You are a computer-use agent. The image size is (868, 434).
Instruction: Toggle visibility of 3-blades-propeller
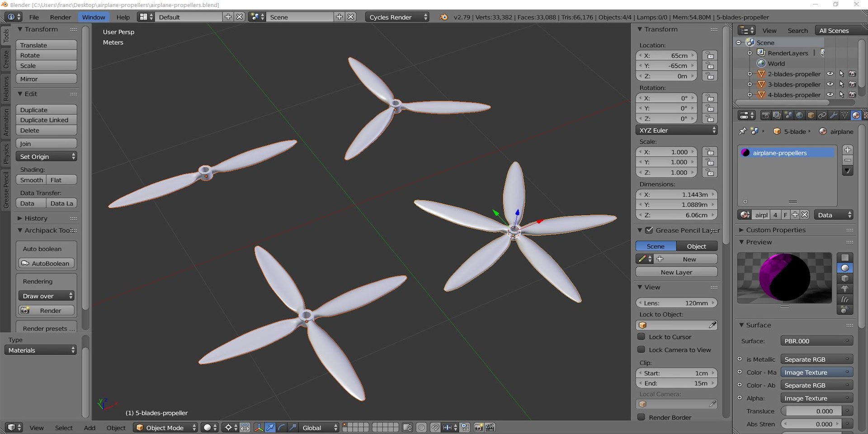(830, 84)
